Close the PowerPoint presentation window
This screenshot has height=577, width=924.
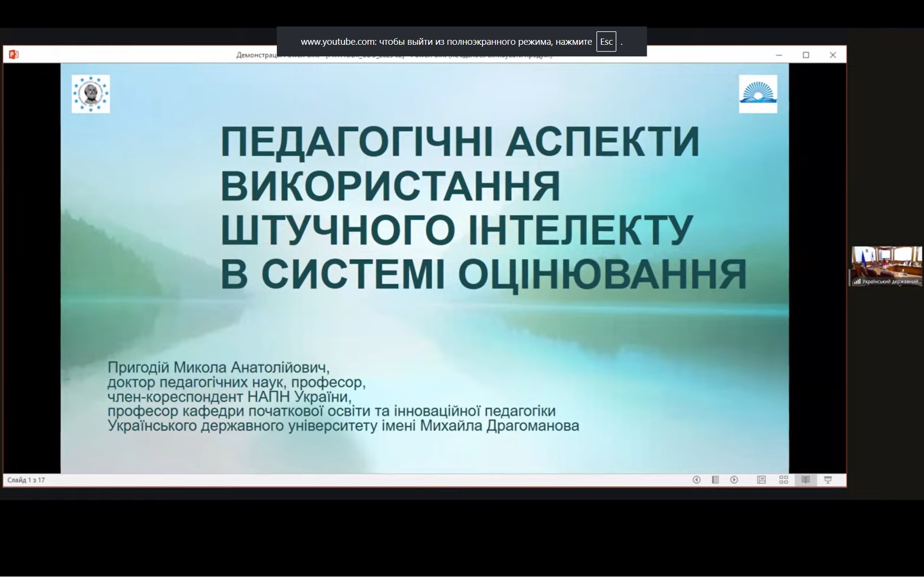(833, 55)
